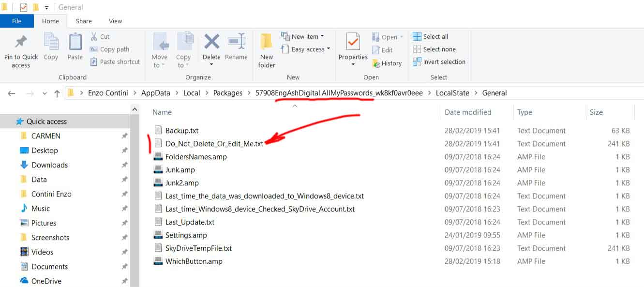Click Invert selection option
Screen dimensions: 644x287
pos(439,62)
